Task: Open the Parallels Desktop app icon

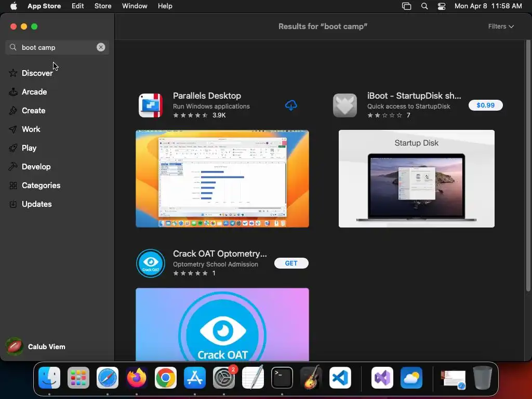Action: 151,105
